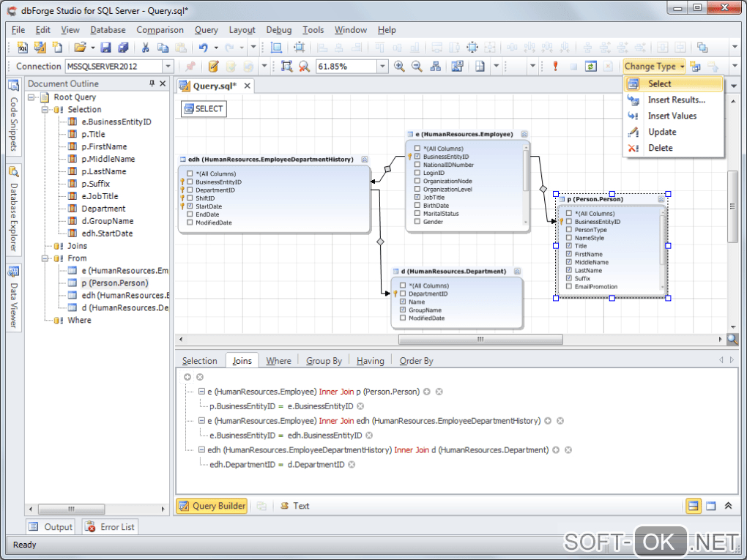The image size is (747, 560).
Task: Click the Cut scissors icon
Action: pos(145,48)
